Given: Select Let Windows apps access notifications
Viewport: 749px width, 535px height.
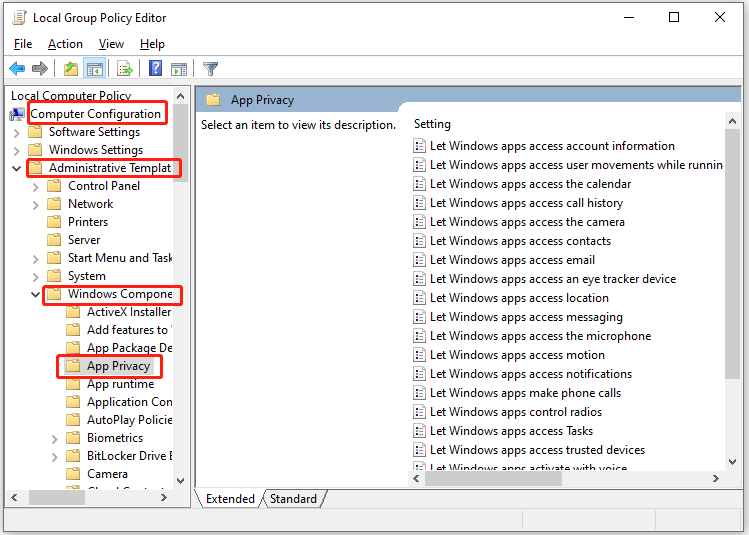Looking at the screenshot, I should tap(531, 374).
